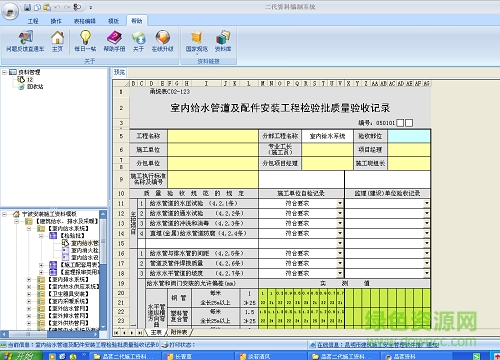Start 在线升级 online upgrade

[163, 41]
